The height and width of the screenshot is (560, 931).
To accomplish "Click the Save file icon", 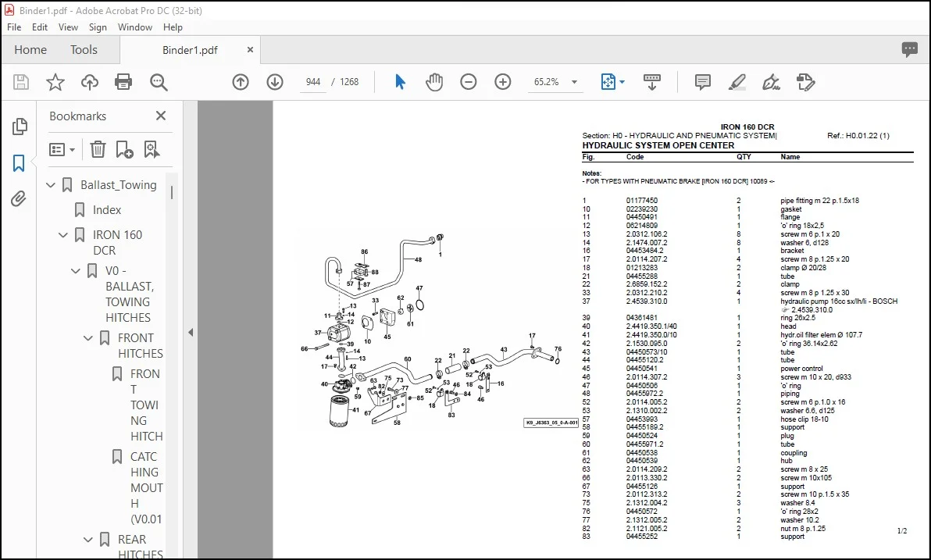I will 21,82.
